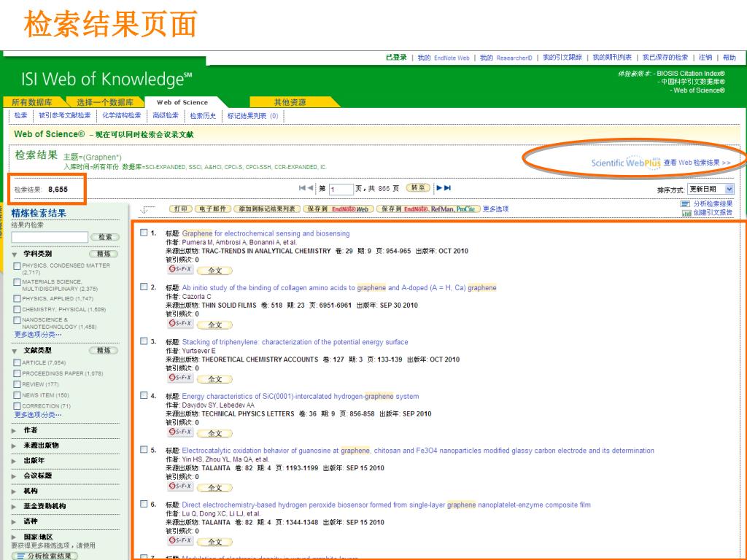Click the analyze results icon at top right
This screenshot has width=747, height=560.
[x=686, y=204]
